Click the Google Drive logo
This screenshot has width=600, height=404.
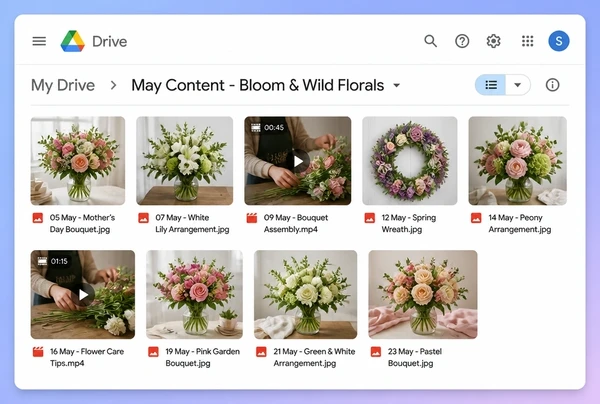(x=73, y=41)
